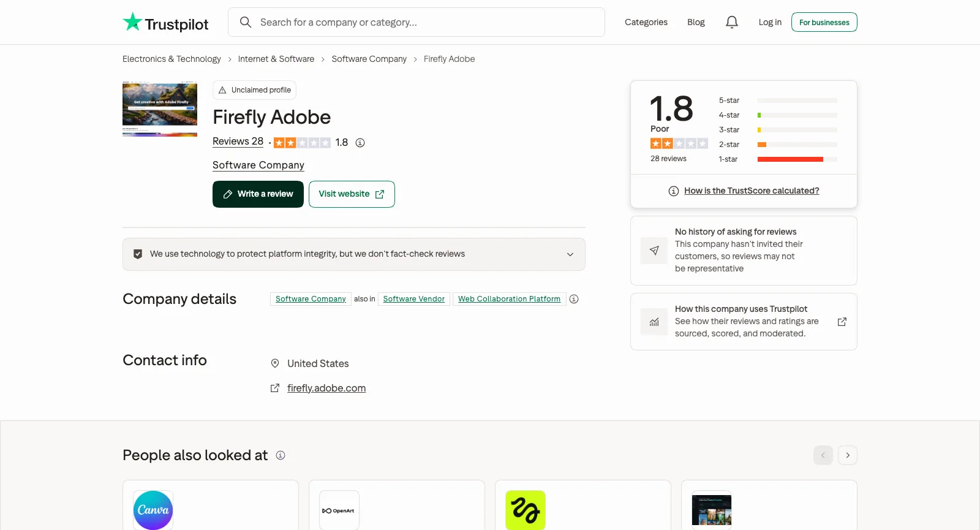Open Electronics & Technology breadcrumb
The height and width of the screenshot is (530, 980).
coord(171,59)
